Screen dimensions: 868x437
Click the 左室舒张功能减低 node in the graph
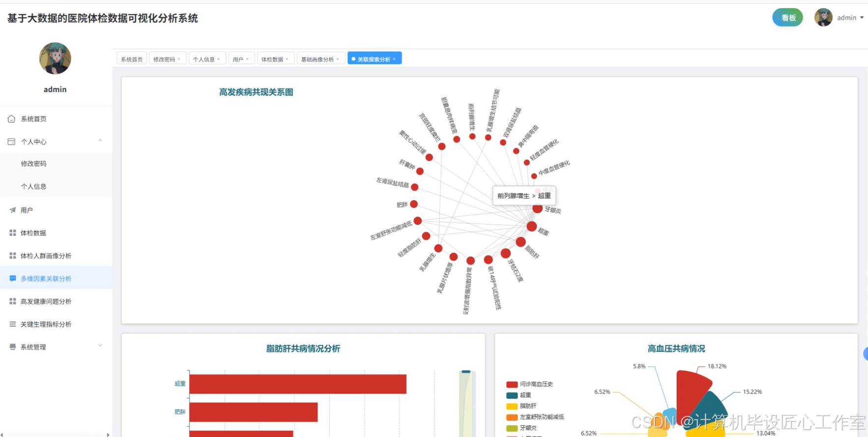click(418, 221)
